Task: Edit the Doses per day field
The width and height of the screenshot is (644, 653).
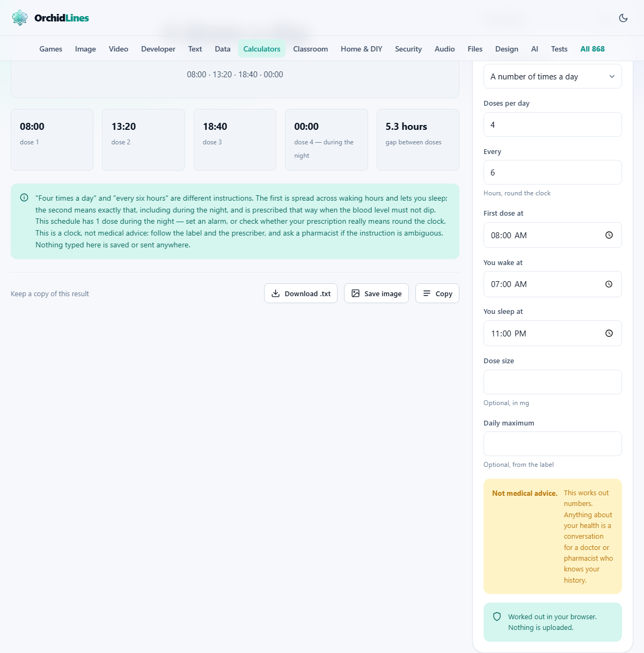Action: click(x=553, y=124)
